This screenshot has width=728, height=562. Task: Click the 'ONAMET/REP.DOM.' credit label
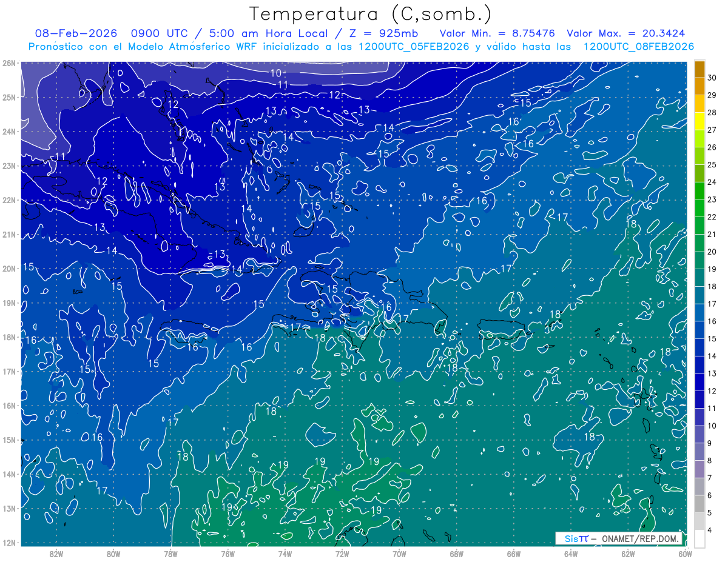click(639, 538)
